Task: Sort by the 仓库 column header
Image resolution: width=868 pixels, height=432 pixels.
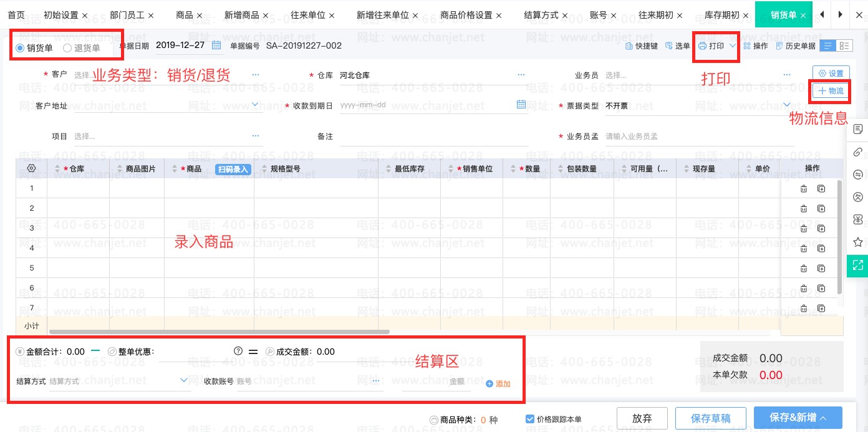Action: point(77,169)
